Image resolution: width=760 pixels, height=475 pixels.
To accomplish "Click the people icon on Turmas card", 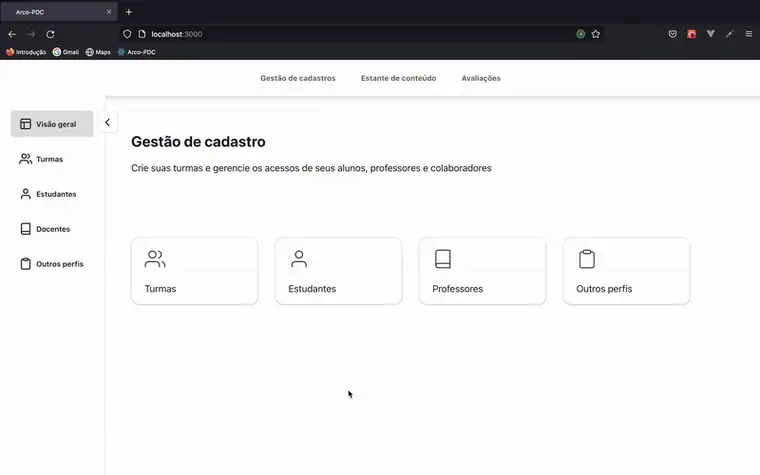I will click(x=155, y=259).
